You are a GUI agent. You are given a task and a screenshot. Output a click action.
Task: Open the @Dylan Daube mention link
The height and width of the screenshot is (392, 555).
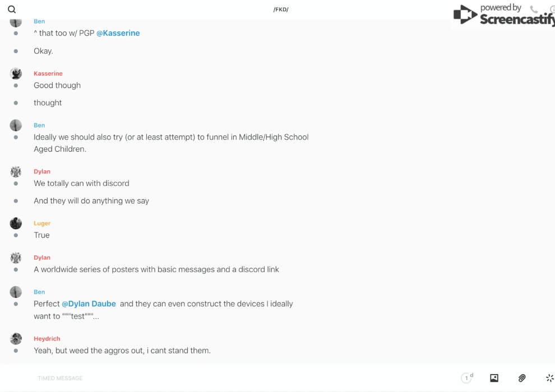click(89, 304)
